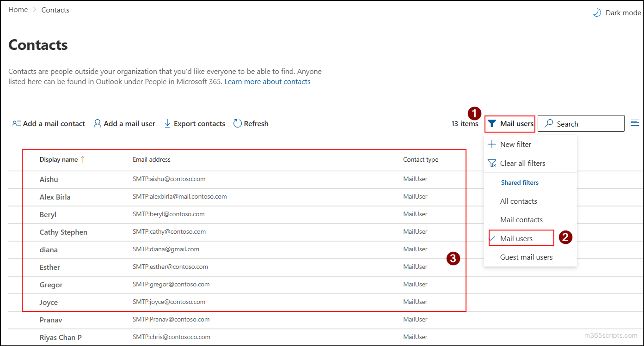Viewport: 644px width, 346px height.
Task: Click the funnel filter icon
Action: click(x=492, y=124)
